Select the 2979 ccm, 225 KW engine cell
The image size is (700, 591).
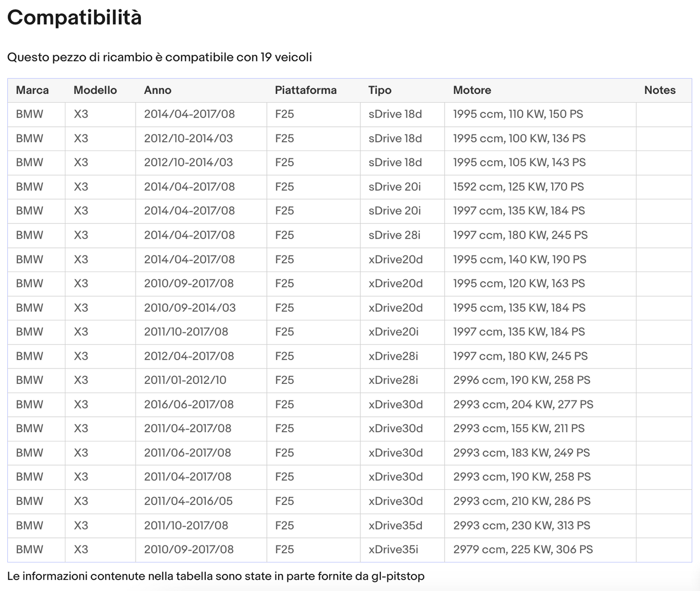(523, 549)
